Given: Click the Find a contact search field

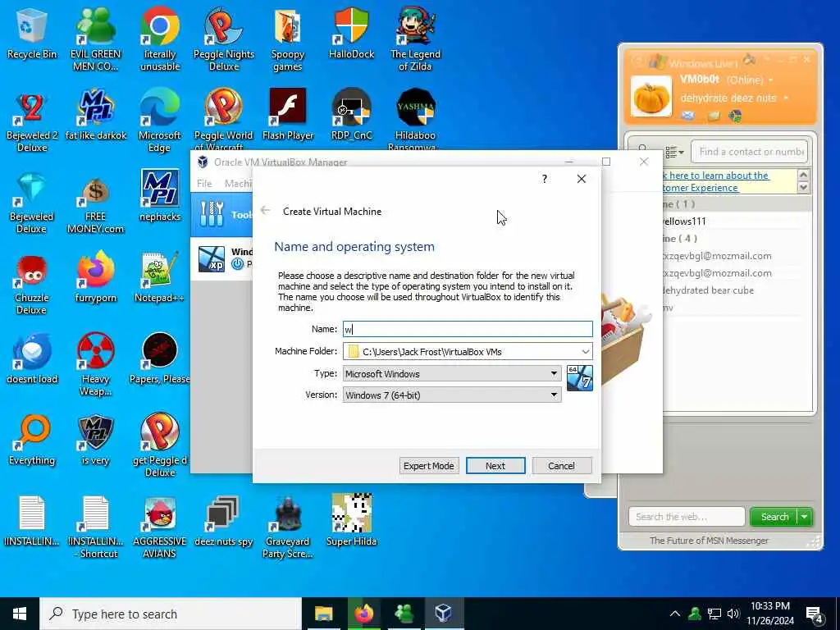Looking at the screenshot, I should (749, 152).
